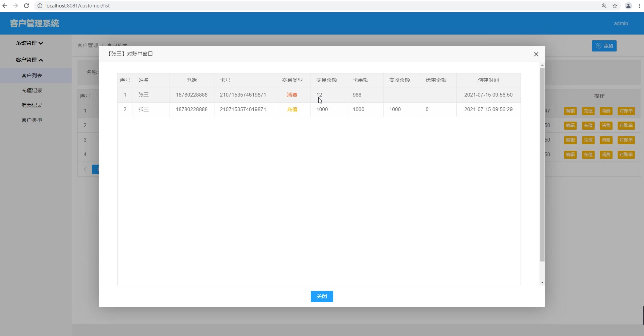Click the 创建时间 column header
Image resolution: width=644 pixels, height=336 pixels.
(x=488, y=80)
